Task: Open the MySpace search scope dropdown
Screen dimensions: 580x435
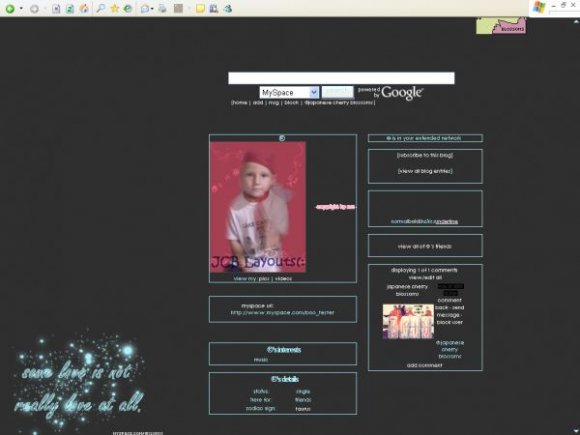Action: click(289, 92)
